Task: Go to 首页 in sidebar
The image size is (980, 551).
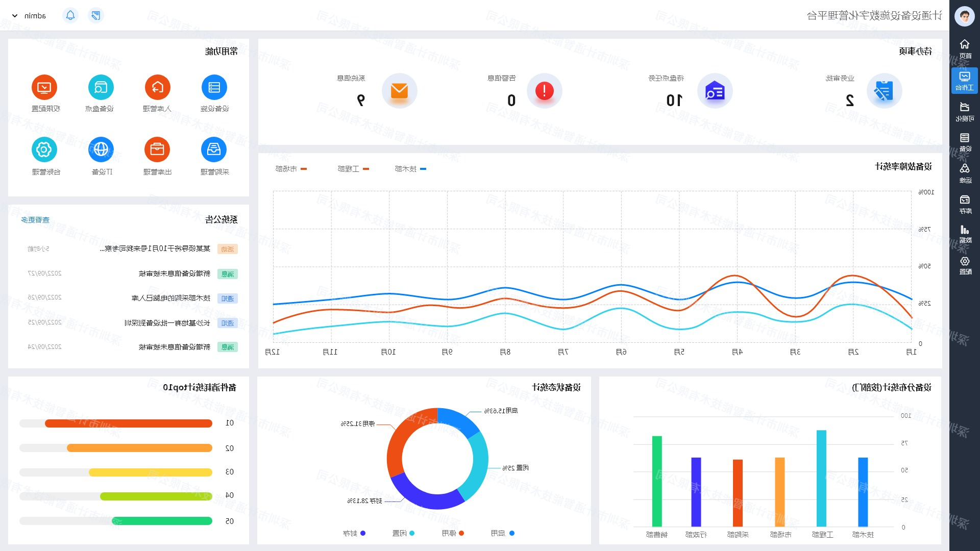Action: click(964, 49)
